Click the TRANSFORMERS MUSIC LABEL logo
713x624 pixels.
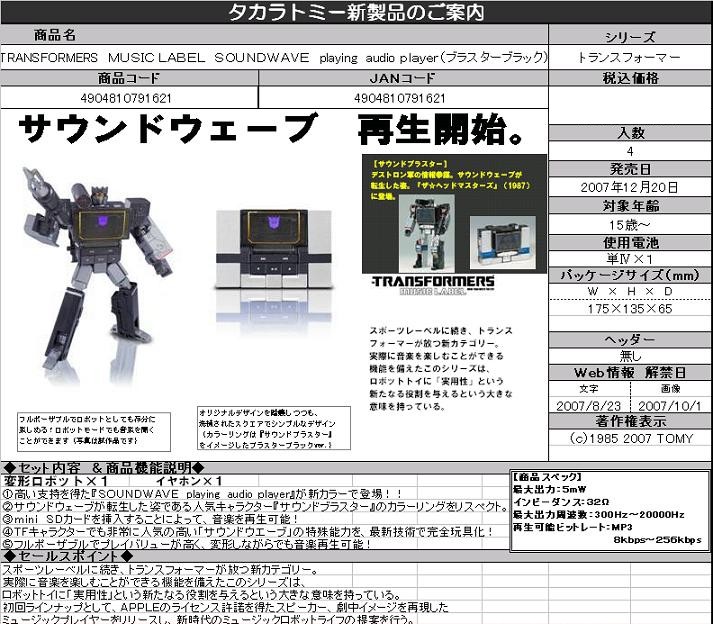pos(433,285)
